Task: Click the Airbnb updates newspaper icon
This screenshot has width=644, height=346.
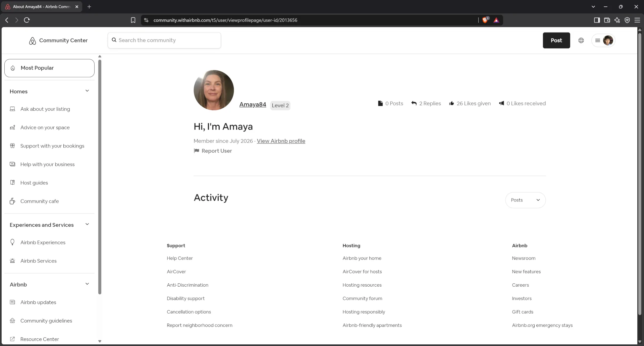Action: pyautogui.click(x=12, y=302)
